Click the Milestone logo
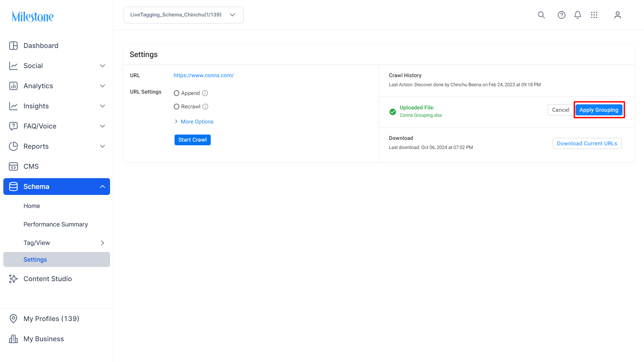This screenshot has width=644, height=362. click(x=33, y=16)
